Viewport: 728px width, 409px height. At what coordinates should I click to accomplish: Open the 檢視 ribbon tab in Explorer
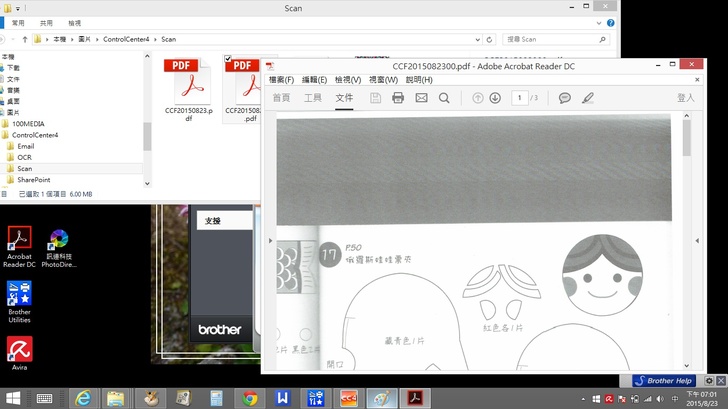tap(75, 22)
